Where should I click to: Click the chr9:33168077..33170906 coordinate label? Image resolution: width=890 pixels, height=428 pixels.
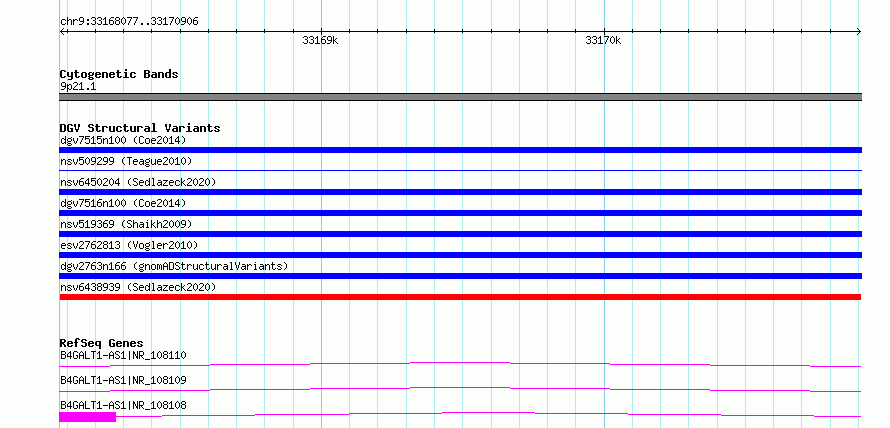click(129, 22)
